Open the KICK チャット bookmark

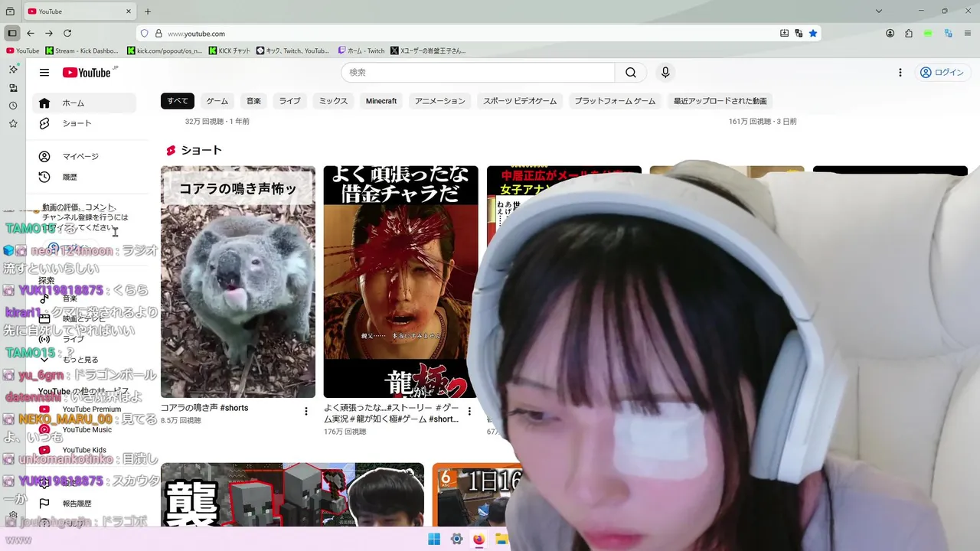[x=229, y=51]
